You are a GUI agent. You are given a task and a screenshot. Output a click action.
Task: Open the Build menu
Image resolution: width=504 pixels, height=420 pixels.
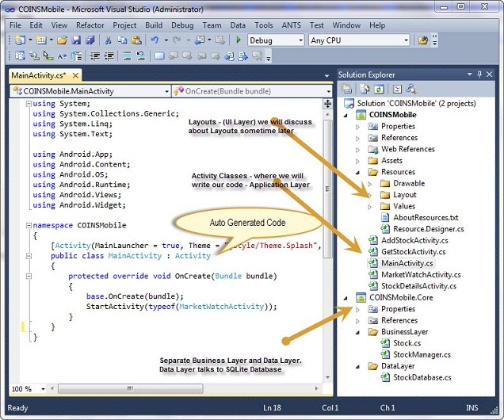pos(154,25)
